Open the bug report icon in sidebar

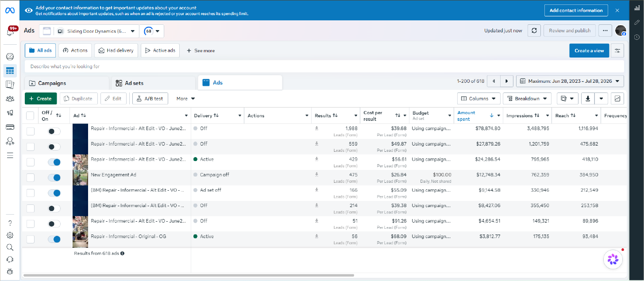pos(10,271)
